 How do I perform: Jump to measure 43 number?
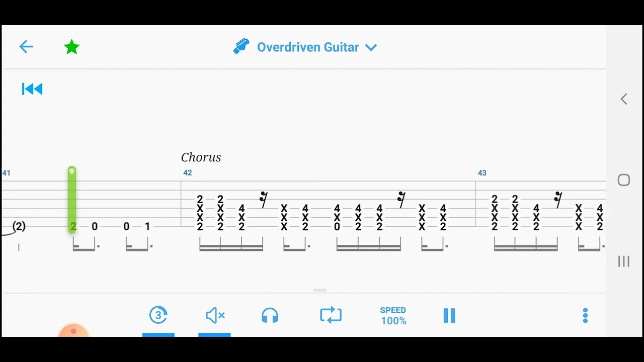482,173
